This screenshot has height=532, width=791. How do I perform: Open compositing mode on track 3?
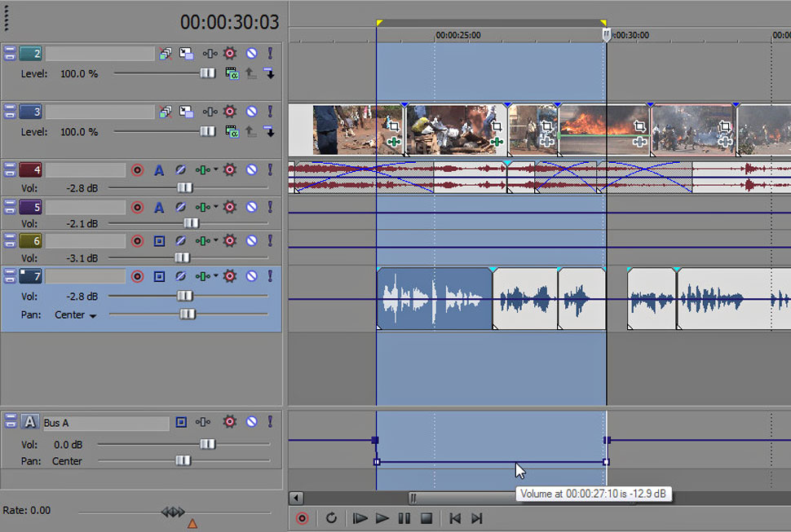click(x=232, y=131)
